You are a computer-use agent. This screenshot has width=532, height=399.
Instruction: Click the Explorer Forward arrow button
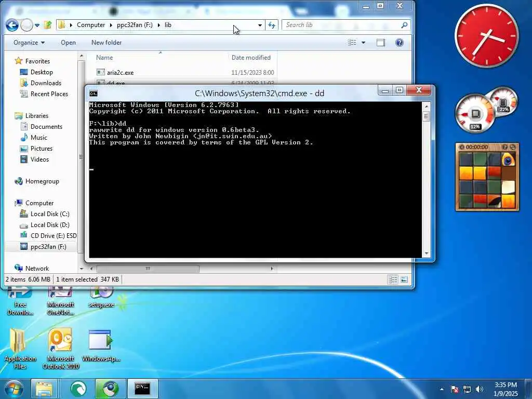coord(26,25)
